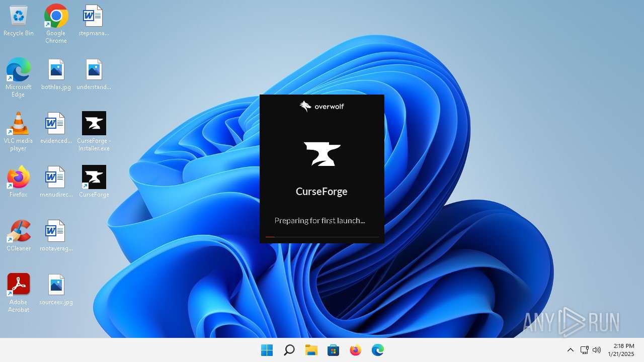Select the understand... image file icon

click(x=94, y=74)
